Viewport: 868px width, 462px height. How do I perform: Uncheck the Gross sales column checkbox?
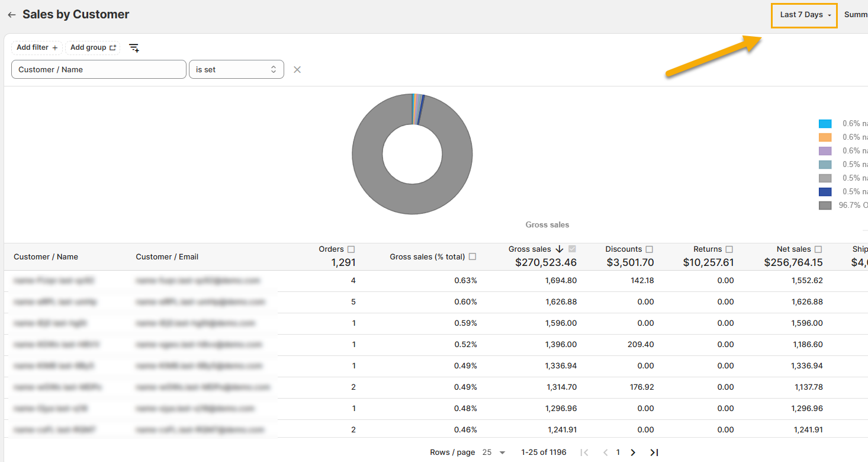[572, 249]
